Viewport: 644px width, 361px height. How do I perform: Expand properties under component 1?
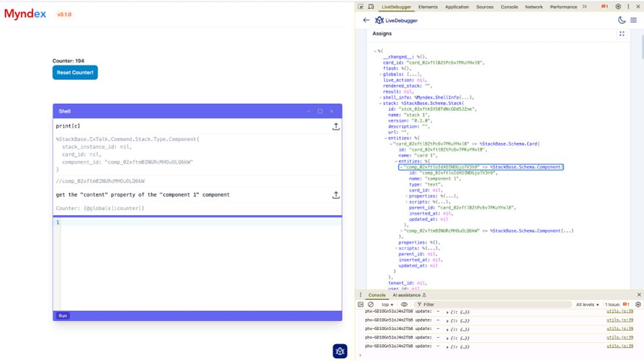(x=406, y=196)
